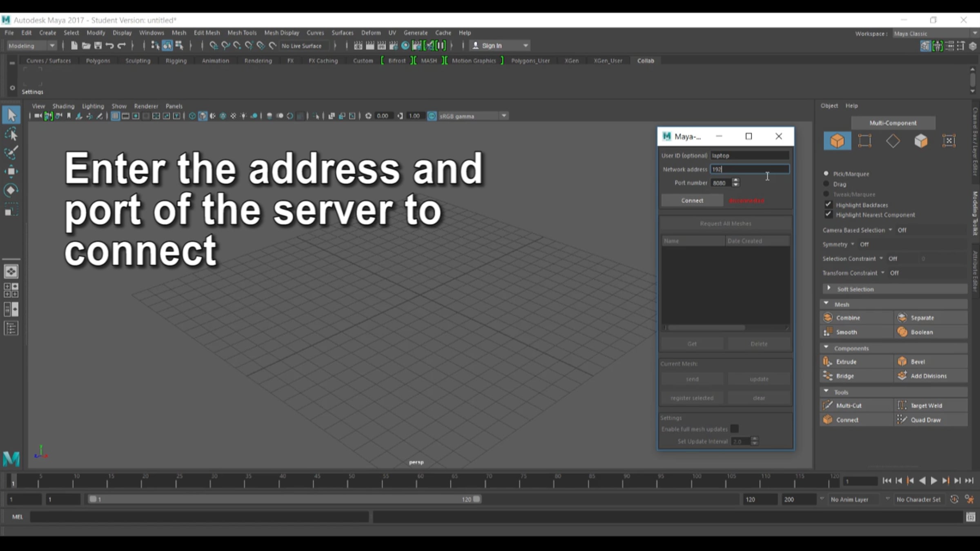Go to start of playback range

tap(887, 481)
